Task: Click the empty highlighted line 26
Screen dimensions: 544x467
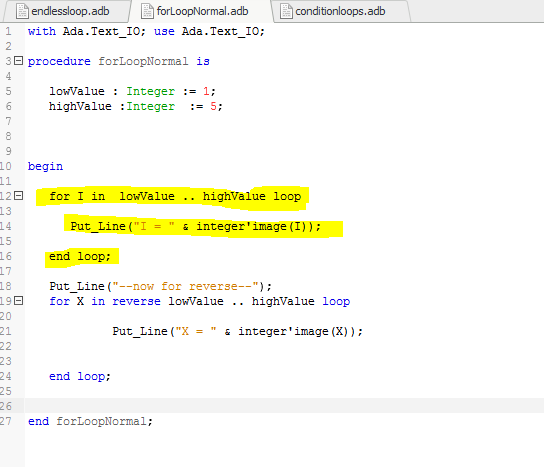Action: [x=284, y=406]
